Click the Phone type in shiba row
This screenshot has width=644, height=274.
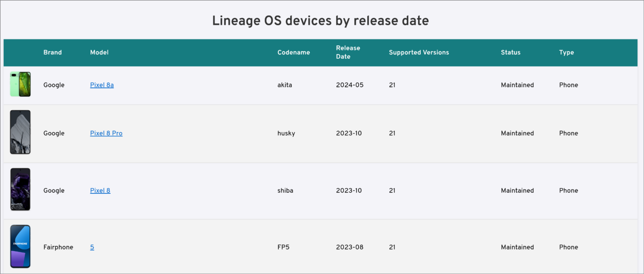(x=568, y=190)
